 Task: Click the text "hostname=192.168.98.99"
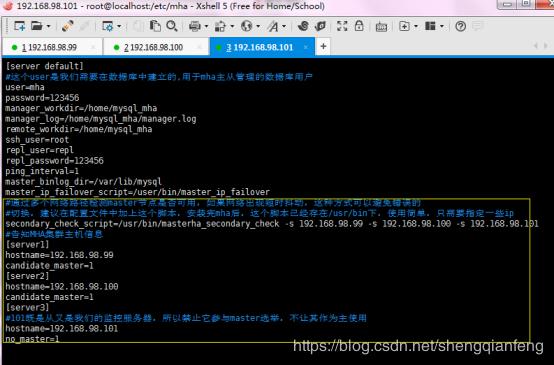tap(59, 255)
